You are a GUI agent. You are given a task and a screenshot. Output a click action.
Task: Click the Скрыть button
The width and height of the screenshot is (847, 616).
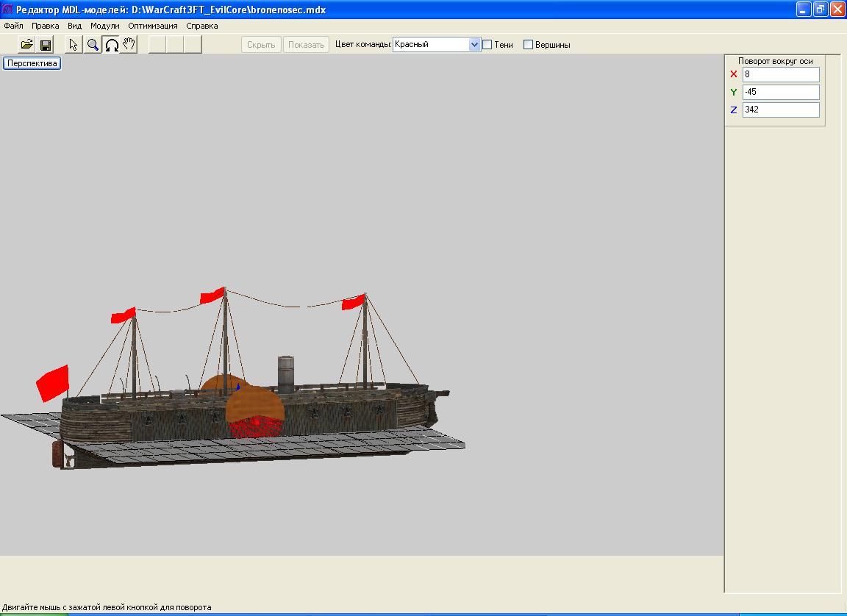pyautogui.click(x=261, y=45)
